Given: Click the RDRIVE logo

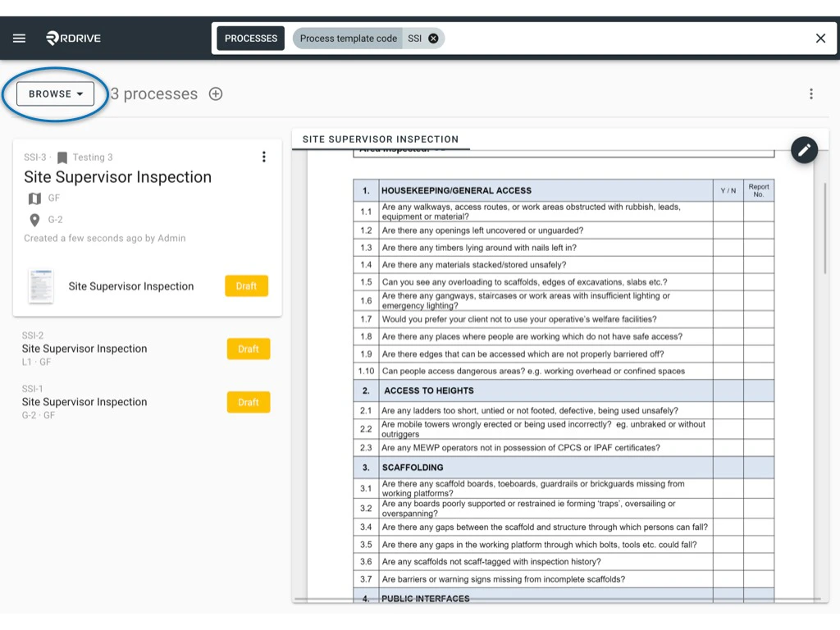Looking at the screenshot, I should [73, 38].
